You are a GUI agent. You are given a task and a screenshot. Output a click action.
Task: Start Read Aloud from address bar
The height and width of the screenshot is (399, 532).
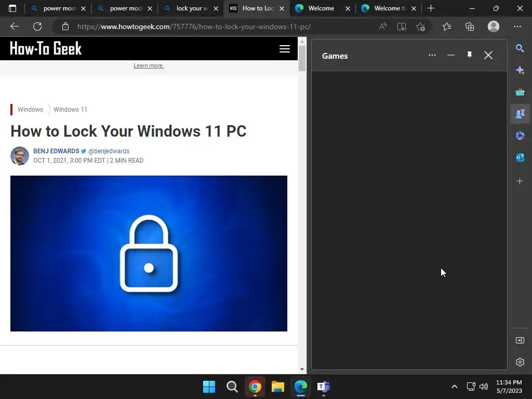[383, 26]
